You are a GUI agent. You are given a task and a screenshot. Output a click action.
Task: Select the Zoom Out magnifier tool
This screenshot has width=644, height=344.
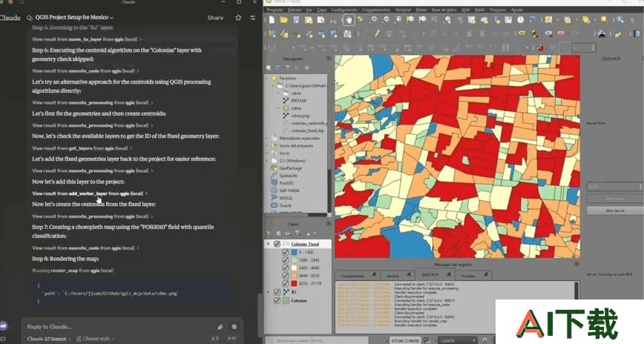pos(386,19)
